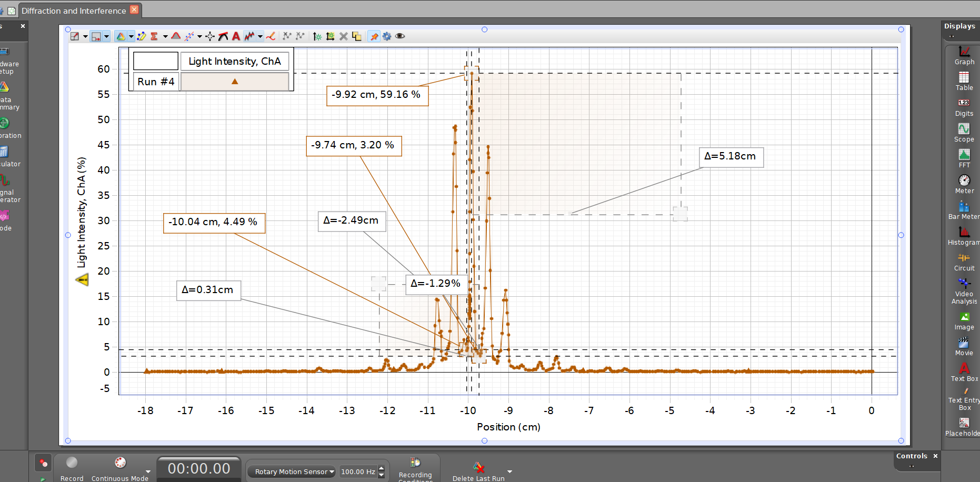Select the Scale-to-Fit tool
This screenshot has height=482, width=980.
point(75,36)
